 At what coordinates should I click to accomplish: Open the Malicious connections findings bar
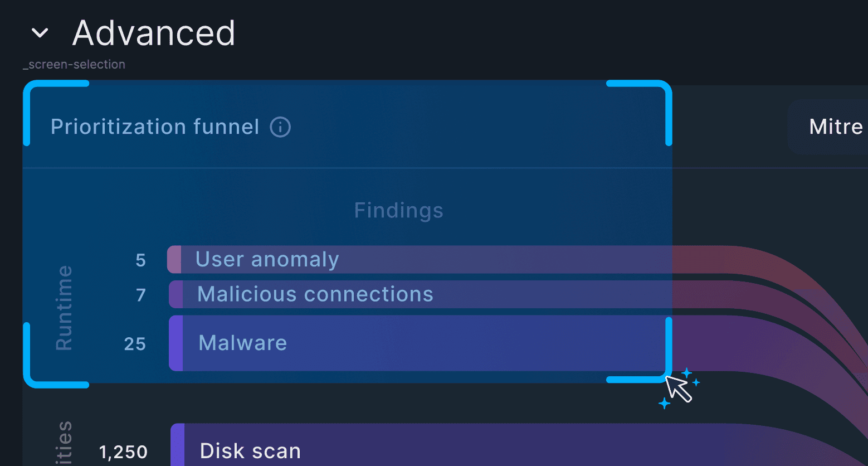point(418,294)
